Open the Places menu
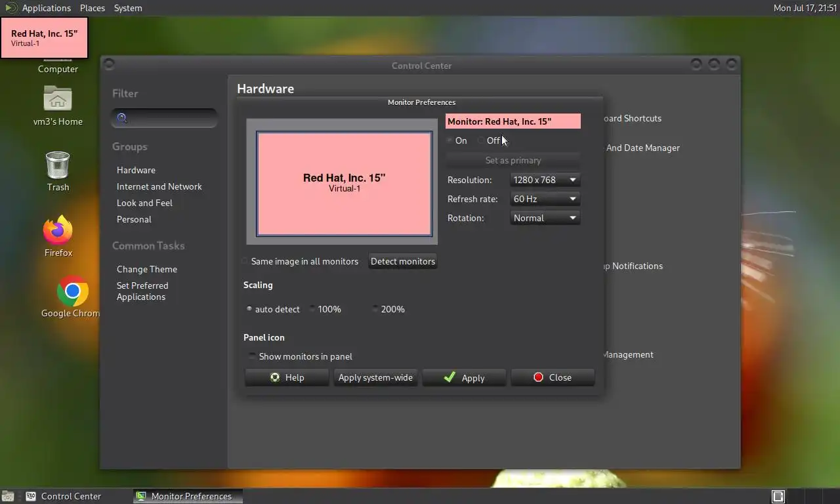The image size is (840, 504). click(93, 8)
